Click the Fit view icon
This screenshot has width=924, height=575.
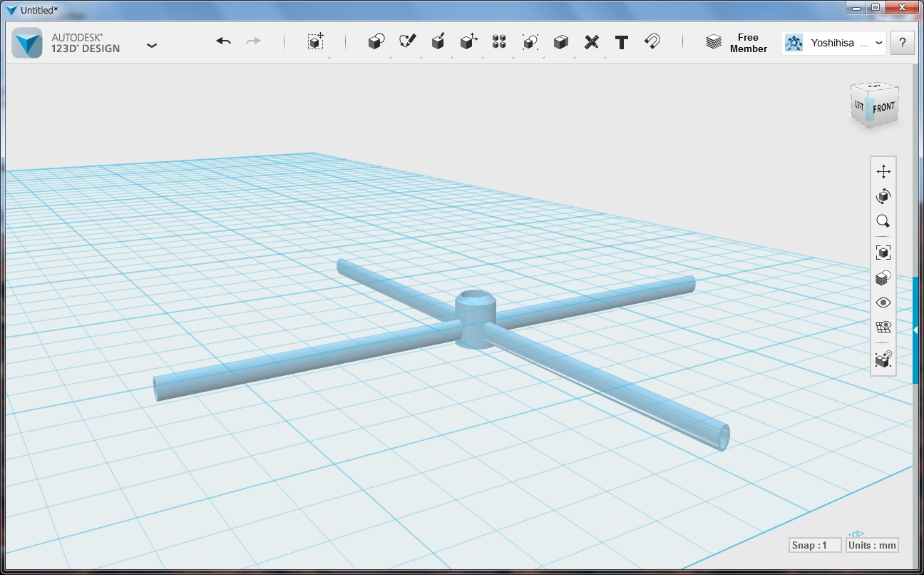[883, 253]
